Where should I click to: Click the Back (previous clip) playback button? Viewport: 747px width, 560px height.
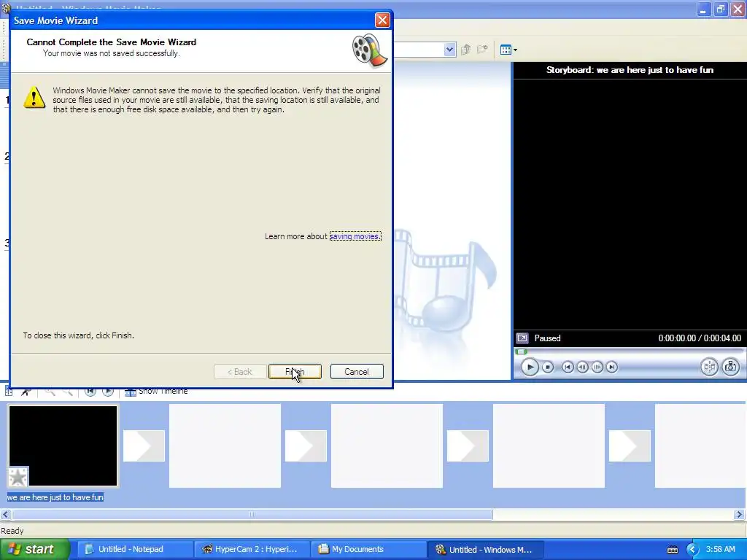point(568,367)
